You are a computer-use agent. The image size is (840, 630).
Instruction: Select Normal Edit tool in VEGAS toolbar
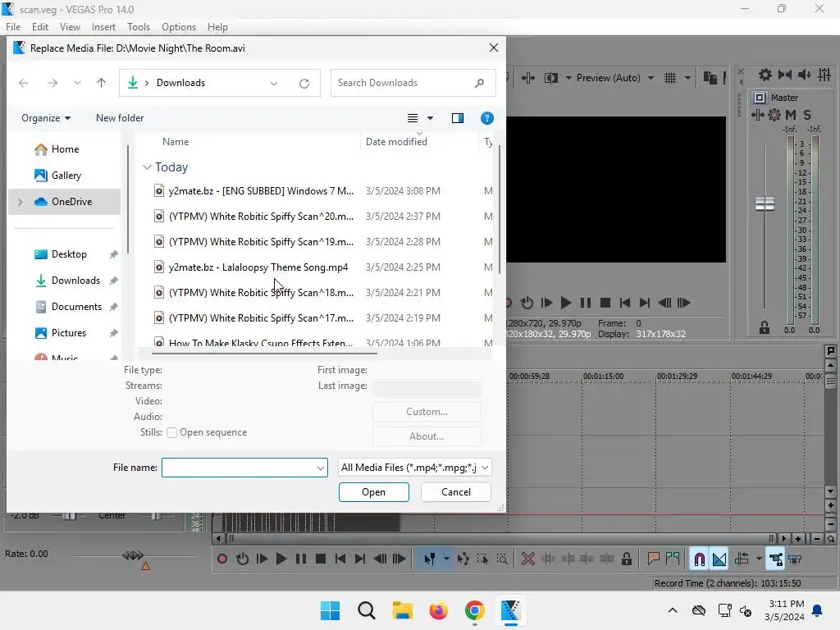tap(430, 559)
